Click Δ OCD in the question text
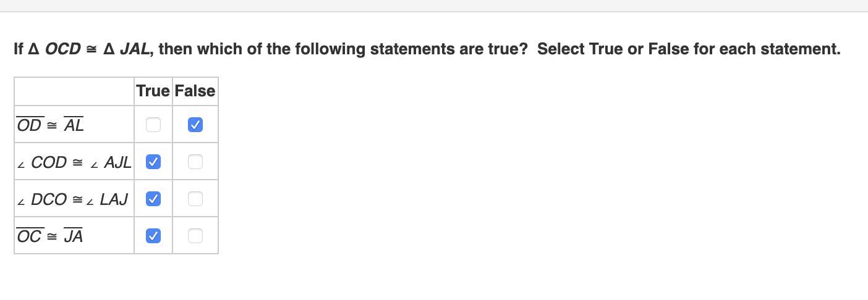868x300 pixels. pos(55,49)
